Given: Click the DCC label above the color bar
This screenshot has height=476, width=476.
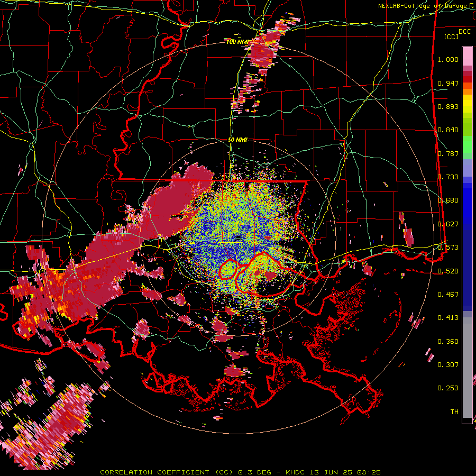Looking at the screenshot, I should [464, 32].
